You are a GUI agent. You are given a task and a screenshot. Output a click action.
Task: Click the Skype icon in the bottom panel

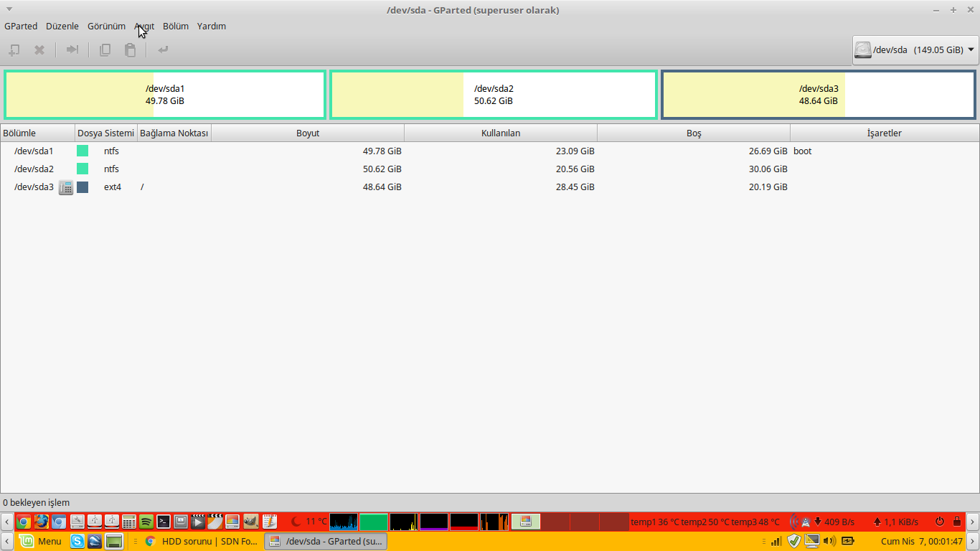77,541
